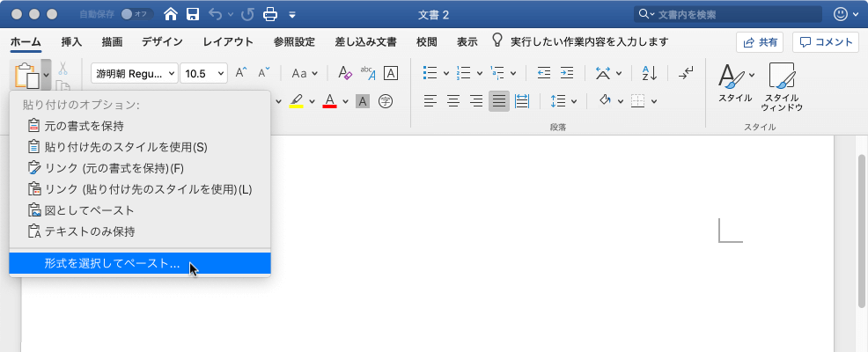The image size is (868, 352).
Task: Open the feedback smiley menu
Action: tap(845, 14)
